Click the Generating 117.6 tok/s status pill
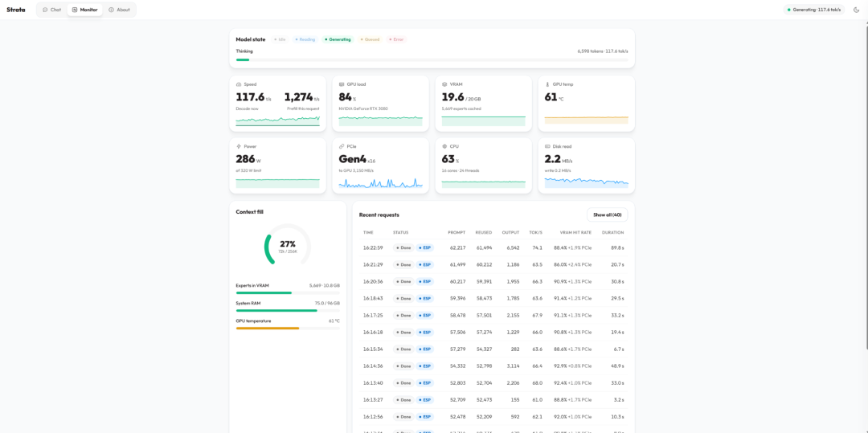The width and height of the screenshot is (868, 433). tap(813, 10)
